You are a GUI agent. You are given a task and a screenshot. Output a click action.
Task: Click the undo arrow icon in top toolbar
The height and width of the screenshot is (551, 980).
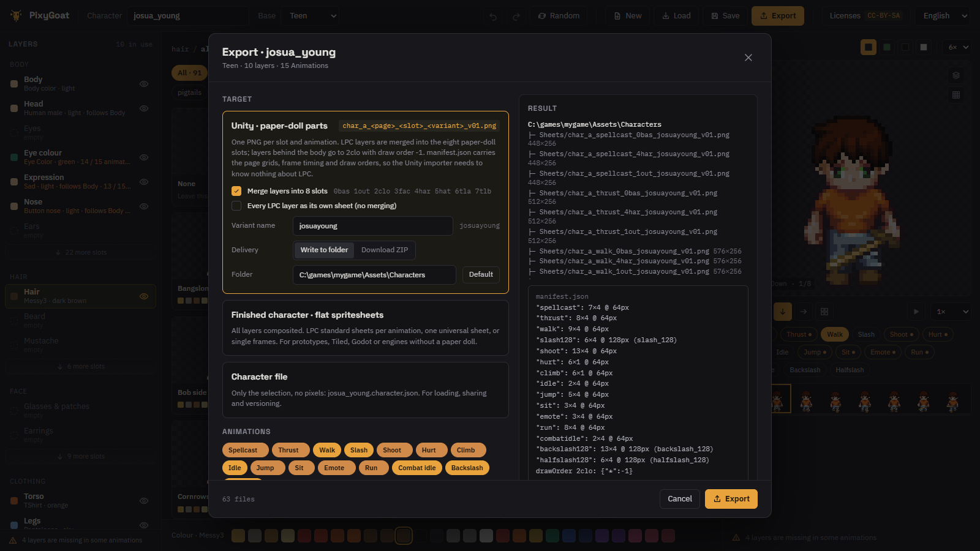point(493,16)
